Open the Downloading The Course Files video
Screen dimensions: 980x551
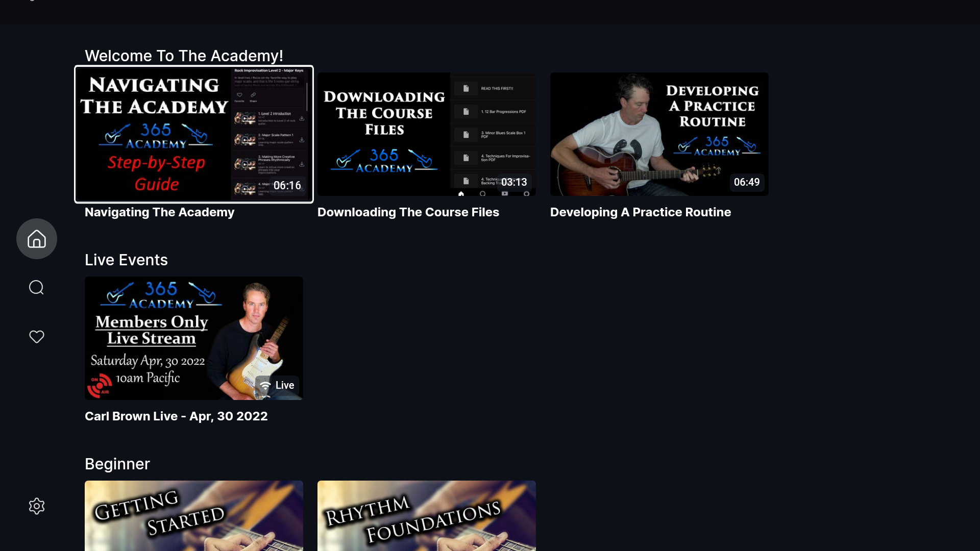(426, 134)
